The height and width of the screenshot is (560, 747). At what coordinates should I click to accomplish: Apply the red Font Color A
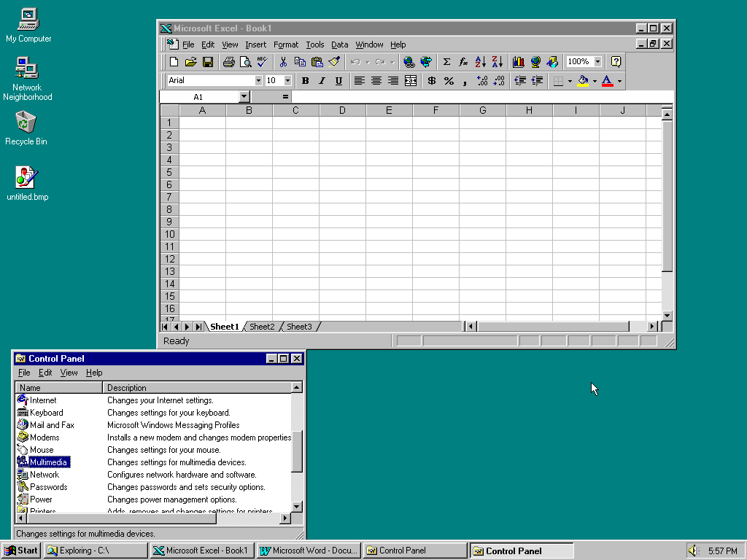coord(608,81)
